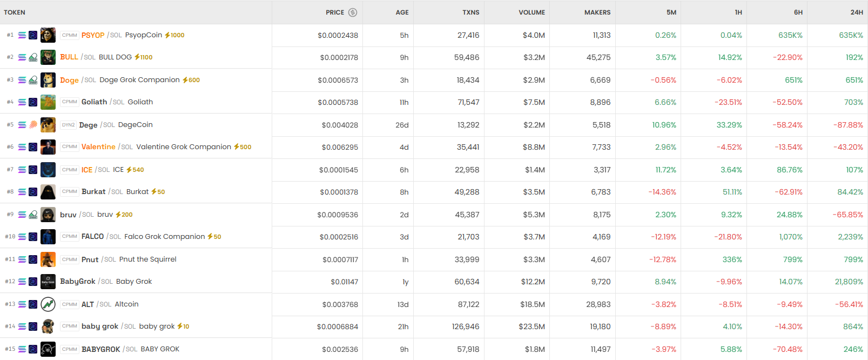
Task: Click the Burkat hooded figure avatar
Action: [x=48, y=192]
